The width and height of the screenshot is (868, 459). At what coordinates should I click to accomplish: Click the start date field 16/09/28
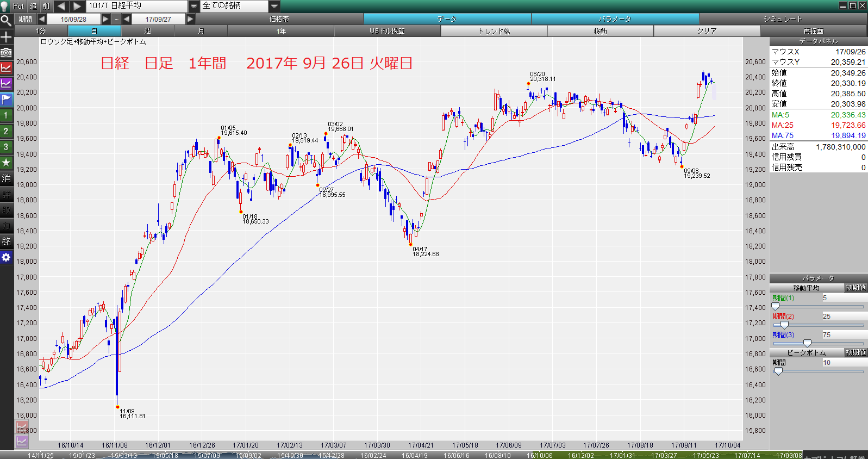coord(74,19)
